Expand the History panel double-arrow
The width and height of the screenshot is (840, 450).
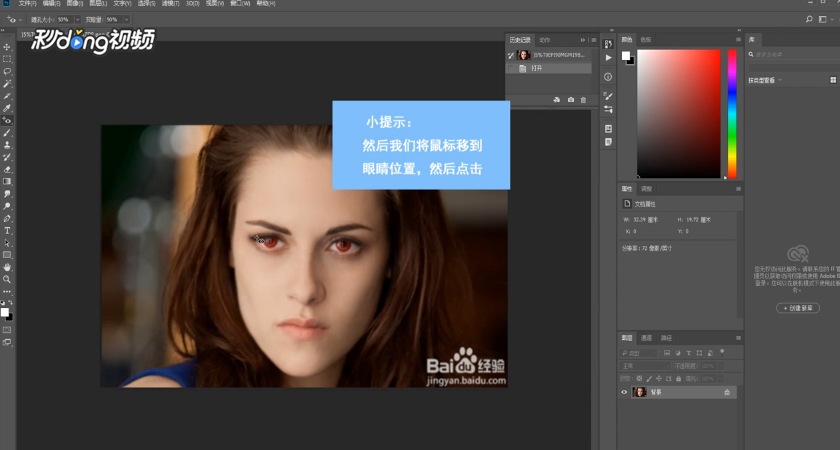tap(583, 40)
